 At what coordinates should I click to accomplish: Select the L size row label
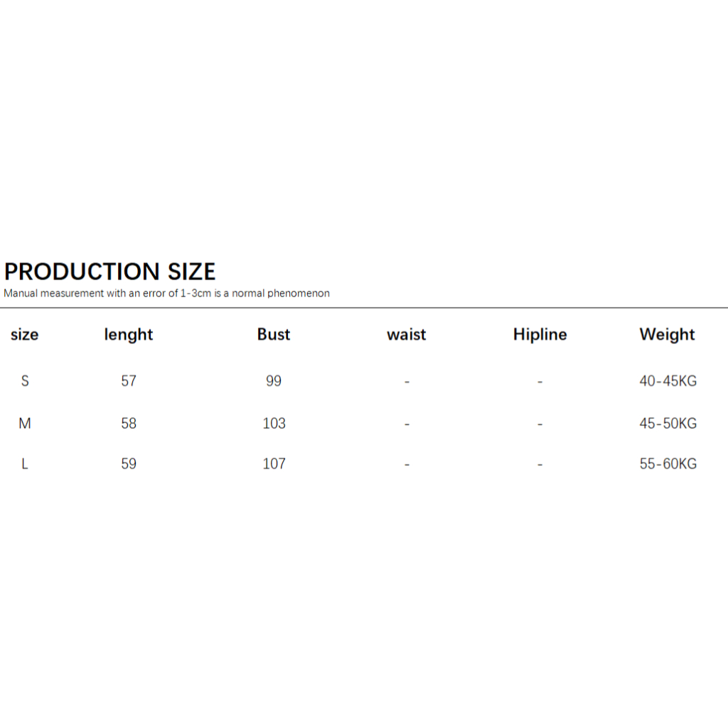tap(25, 464)
